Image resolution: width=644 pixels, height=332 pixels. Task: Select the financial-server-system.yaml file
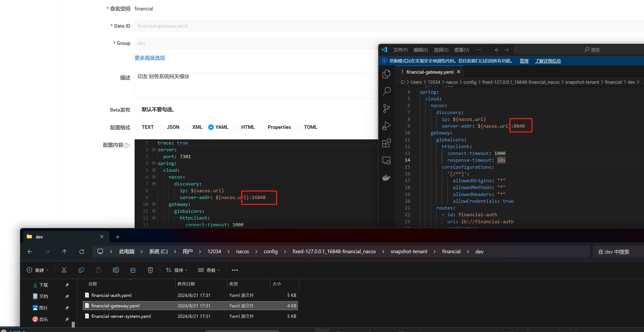click(190, 316)
